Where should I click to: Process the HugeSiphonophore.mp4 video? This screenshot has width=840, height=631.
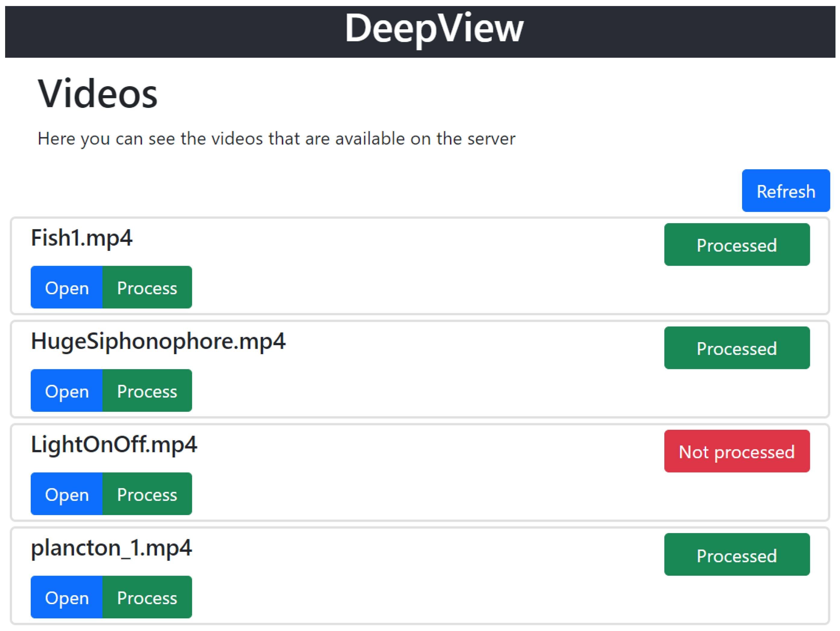(x=147, y=391)
